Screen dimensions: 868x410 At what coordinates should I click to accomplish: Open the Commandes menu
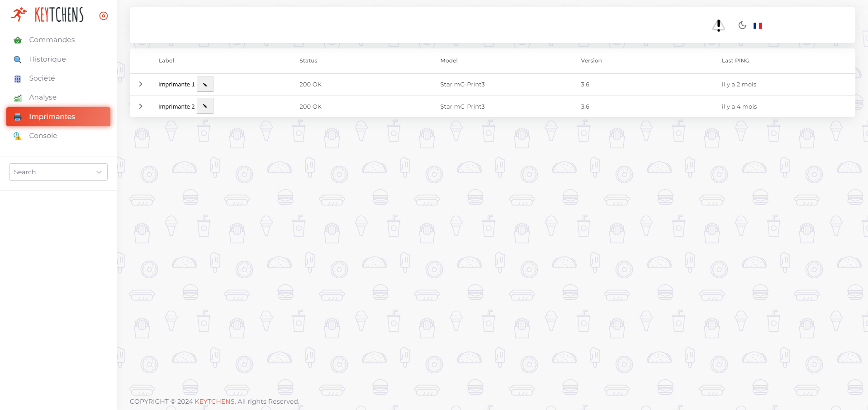click(52, 40)
